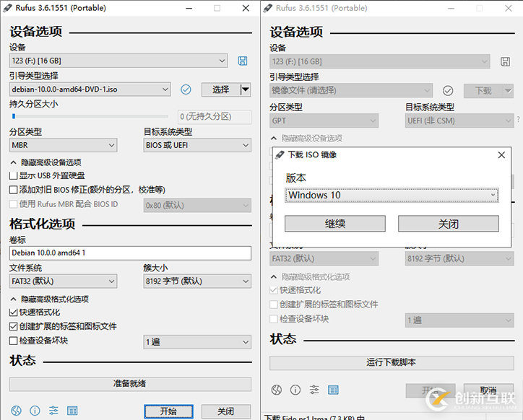This screenshot has height=420, width=523.
Task: Show the log icon in right Rufus window
Action: [x=333, y=390]
